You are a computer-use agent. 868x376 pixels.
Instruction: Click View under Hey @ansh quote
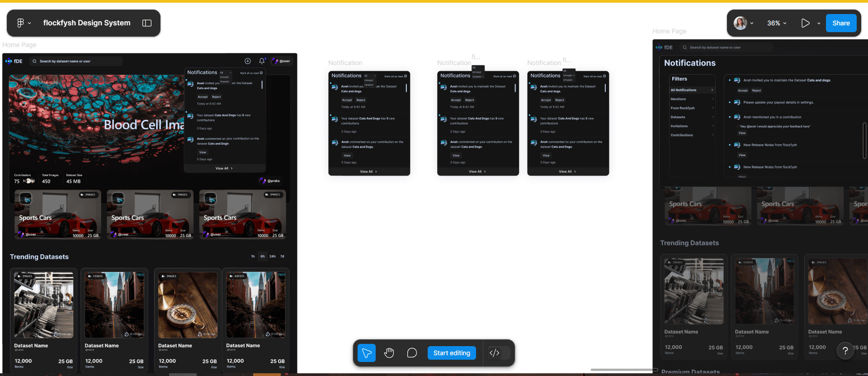pos(742,133)
